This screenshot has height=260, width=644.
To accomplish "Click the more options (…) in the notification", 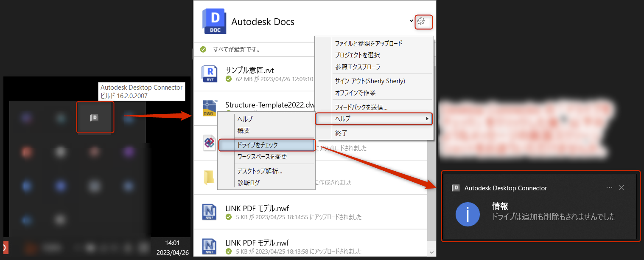I will (609, 187).
